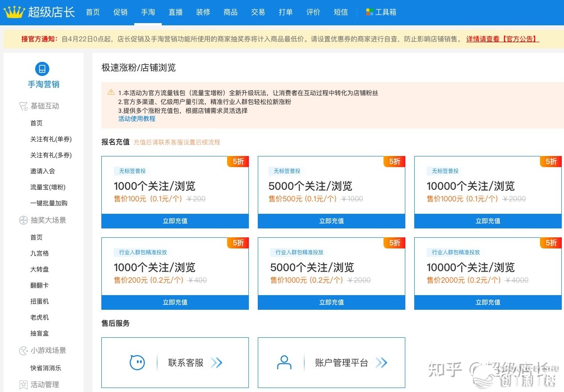Image resolution: width=564 pixels, height=392 pixels.
Task: Select 关注有礼(多券) in sidebar
Action: coord(51,155)
